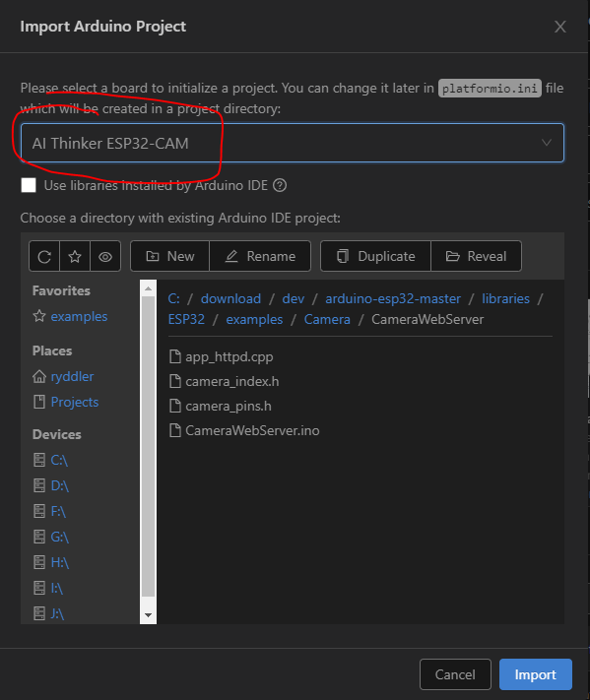Click the Duplicate button
The height and width of the screenshot is (700, 590).
375,256
